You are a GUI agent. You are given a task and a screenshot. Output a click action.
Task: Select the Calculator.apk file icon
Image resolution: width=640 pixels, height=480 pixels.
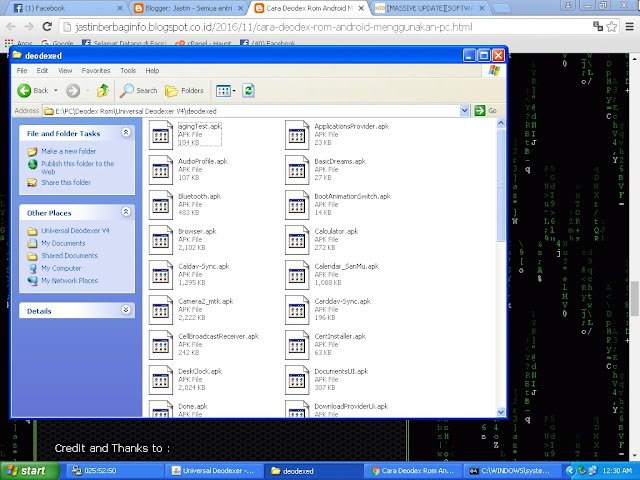[297, 240]
